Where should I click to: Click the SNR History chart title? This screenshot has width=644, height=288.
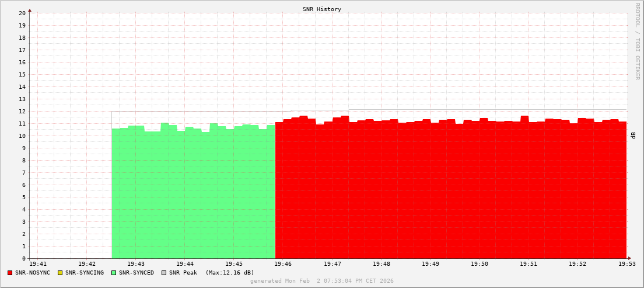322,9
